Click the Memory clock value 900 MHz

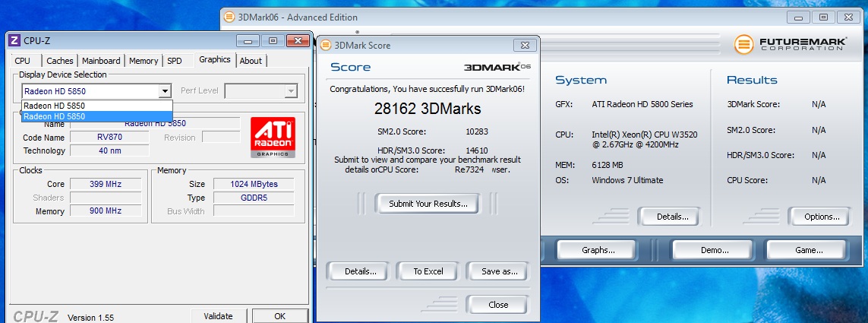click(x=106, y=211)
